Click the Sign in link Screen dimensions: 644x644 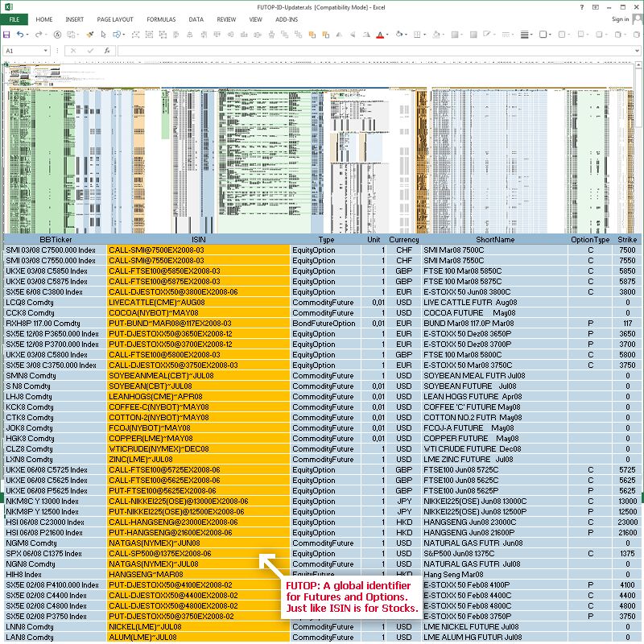coord(620,19)
